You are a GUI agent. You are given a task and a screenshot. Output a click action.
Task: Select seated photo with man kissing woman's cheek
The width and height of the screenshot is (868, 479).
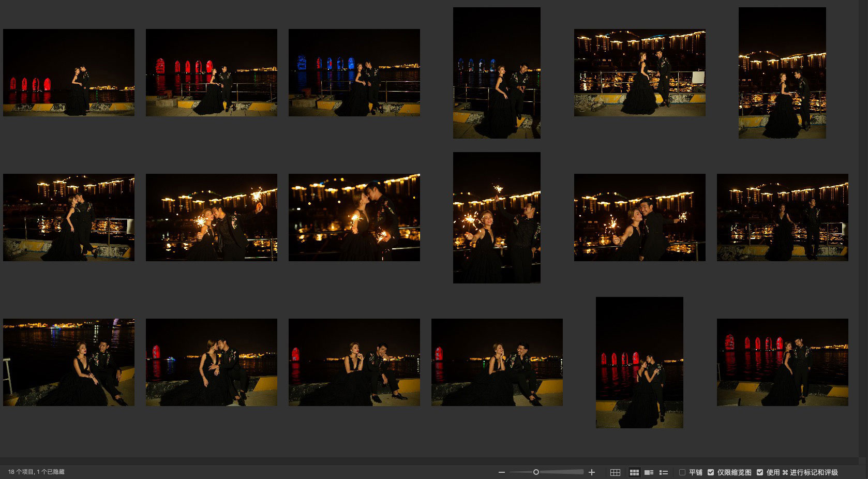tap(211, 362)
